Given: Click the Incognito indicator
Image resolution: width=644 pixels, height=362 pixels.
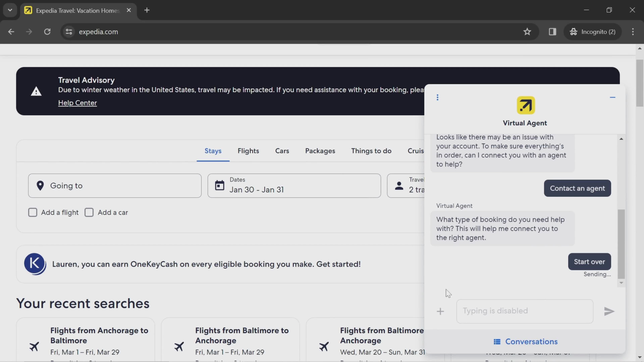Looking at the screenshot, I should click(x=593, y=32).
